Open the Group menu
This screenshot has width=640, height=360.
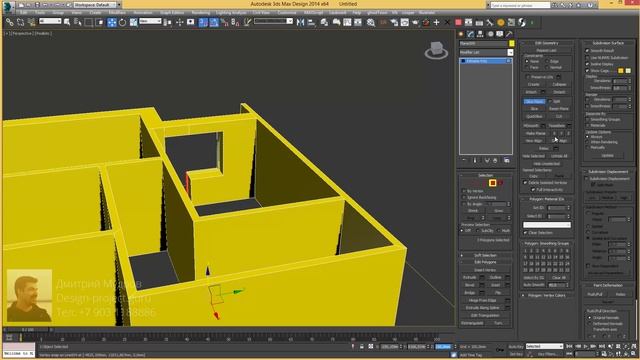[x=58, y=13]
